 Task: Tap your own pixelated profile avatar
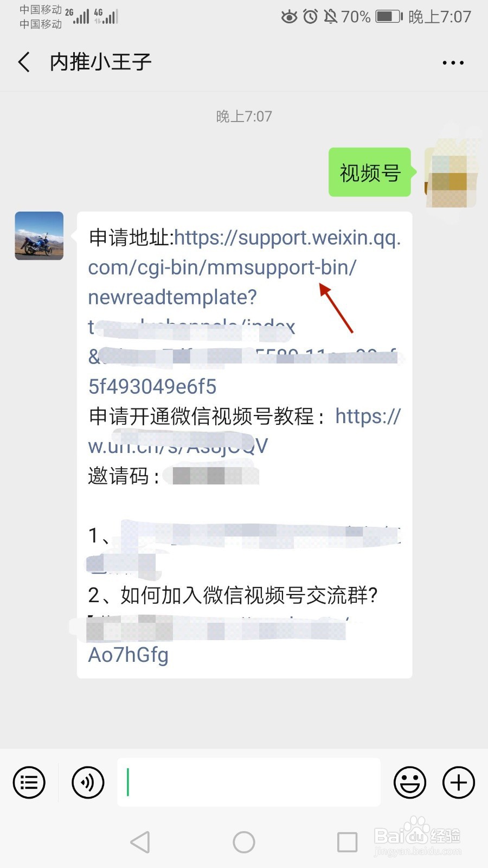pos(451,173)
